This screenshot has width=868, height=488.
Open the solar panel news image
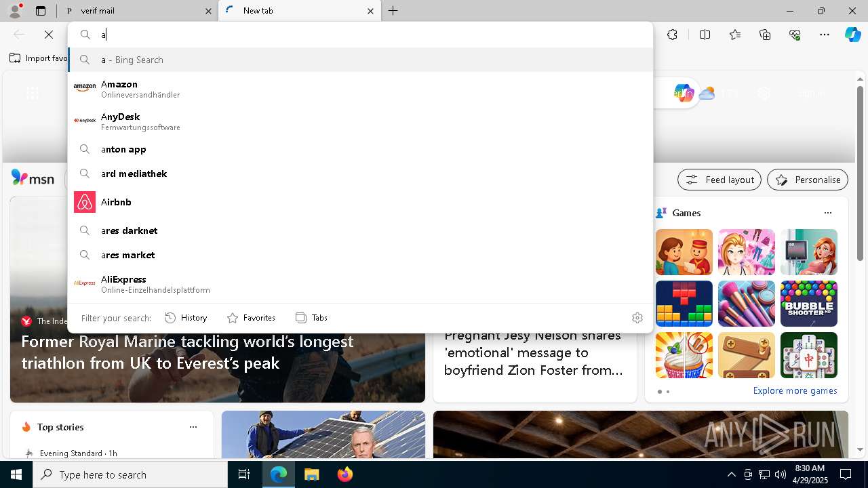pos(323,434)
